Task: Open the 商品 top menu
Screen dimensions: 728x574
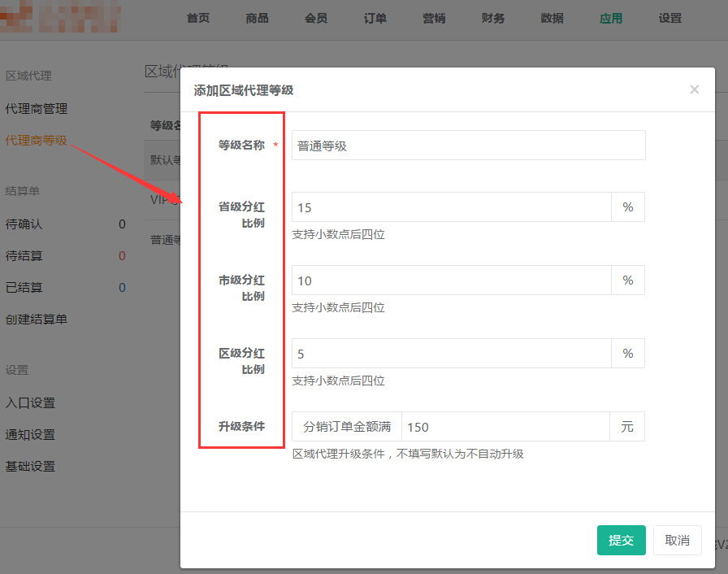Action: pos(257,19)
